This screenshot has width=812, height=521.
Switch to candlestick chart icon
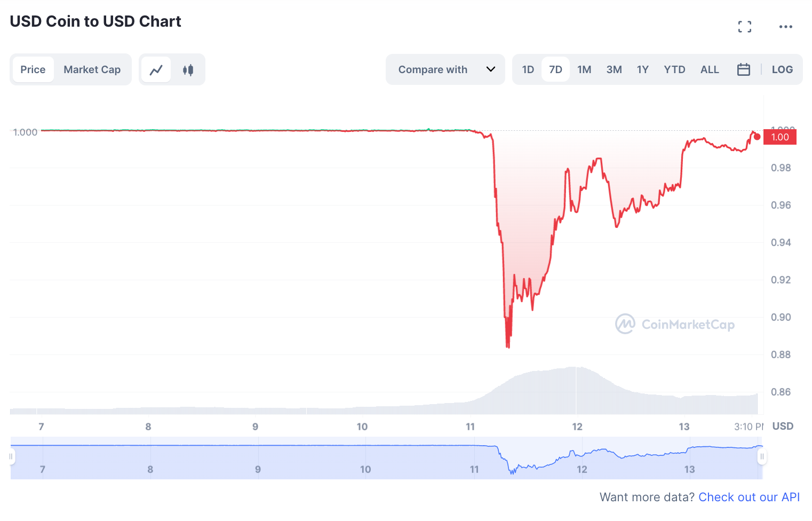pyautogui.click(x=188, y=69)
